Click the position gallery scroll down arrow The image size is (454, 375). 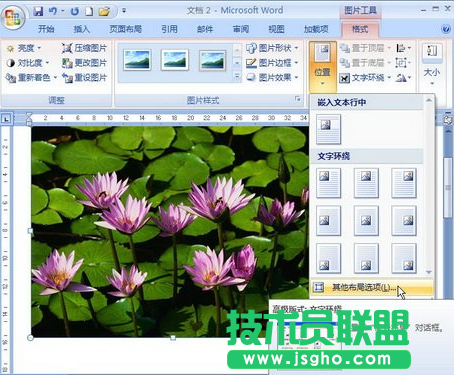(429, 272)
